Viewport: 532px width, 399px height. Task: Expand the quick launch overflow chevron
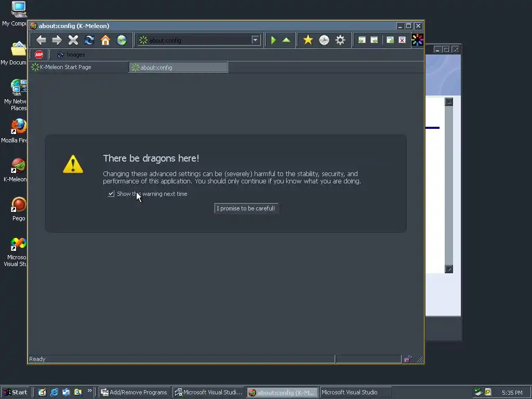point(89,391)
